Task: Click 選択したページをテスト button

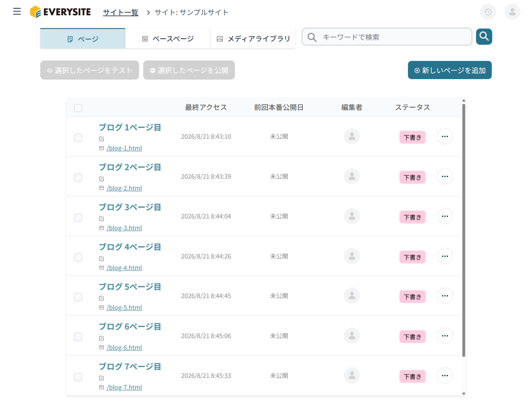Action: [89, 70]
